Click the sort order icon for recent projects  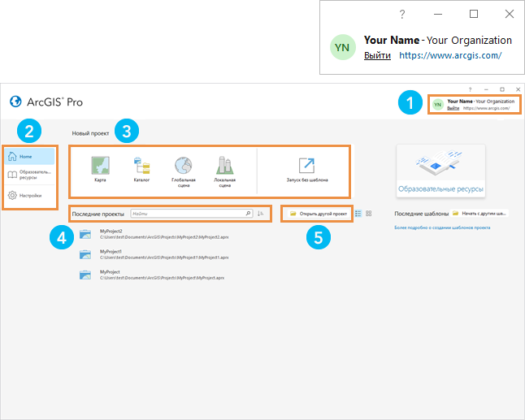pos(261,214)
